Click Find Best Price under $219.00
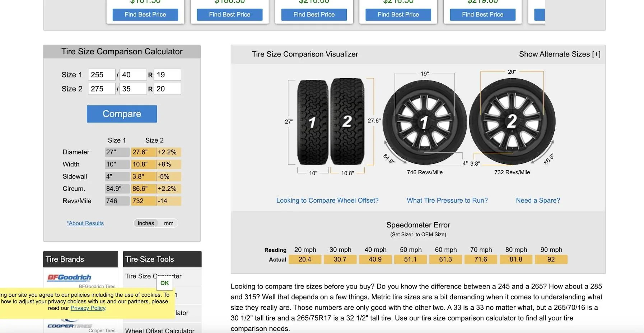Screen dimensions: 644x333 [x=483, y=15]
